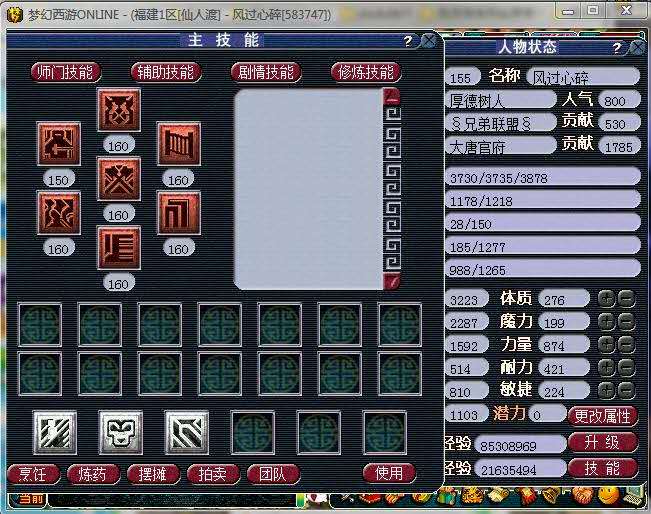This screenshot has height=514, width=651.
Task: Decrease 魔力 with its minus button
Action: pyautogui.click(x=626, y=322)
